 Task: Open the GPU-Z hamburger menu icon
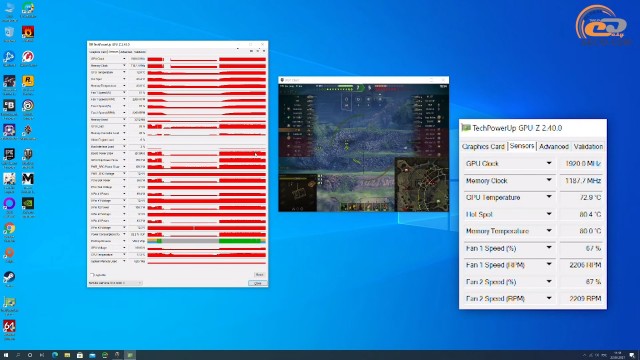tap(264, 51)
